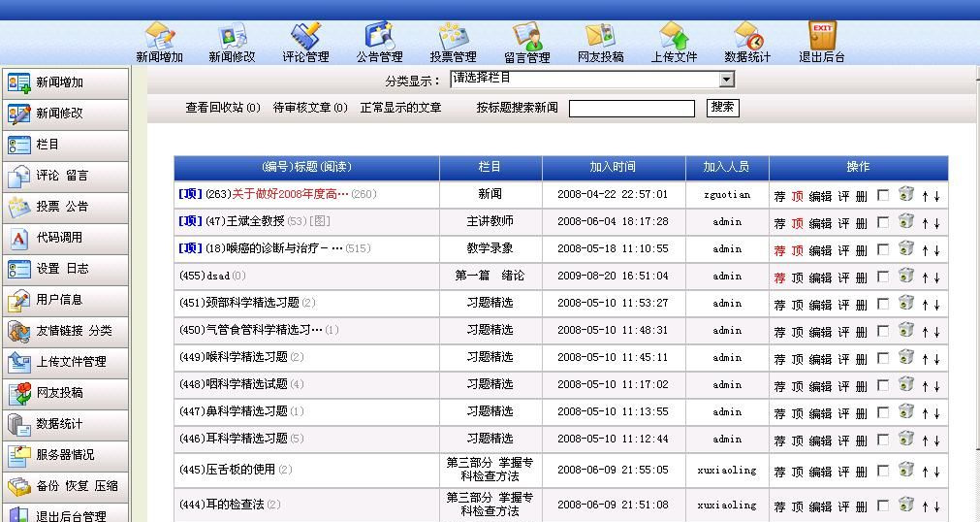The height and width of the screenshot is (522, 980).
Task: Click 正常显示的文章 link
Action: [x=400, y=108]
